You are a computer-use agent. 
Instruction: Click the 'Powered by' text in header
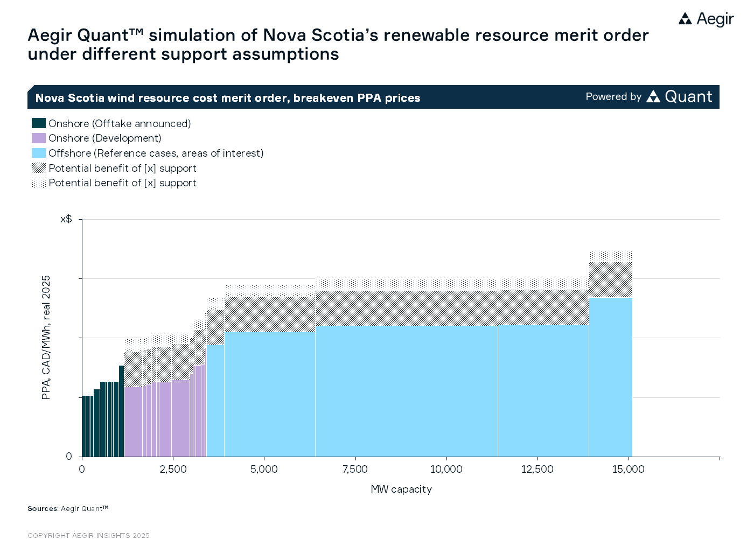point(613,97)
